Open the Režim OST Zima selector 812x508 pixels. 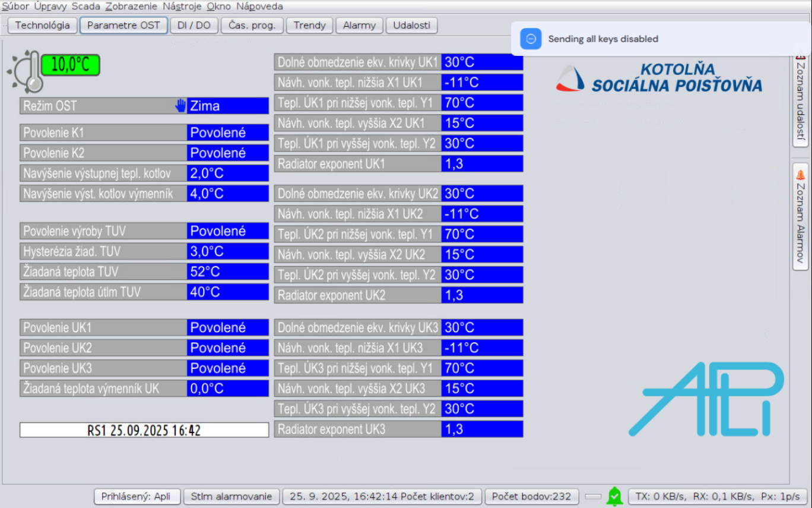pyautogui.click(x=228, y=106)
